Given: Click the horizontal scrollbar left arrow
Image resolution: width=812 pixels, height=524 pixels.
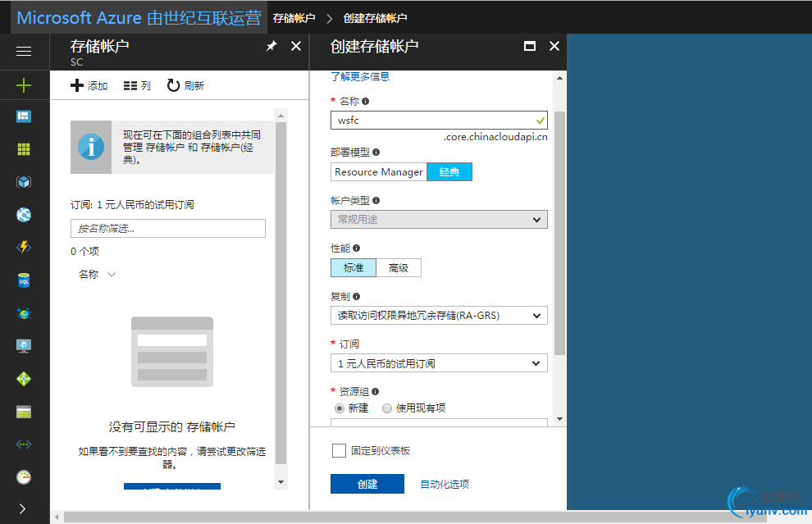Looking at the screenshot, I should click(x=57, y=517).
